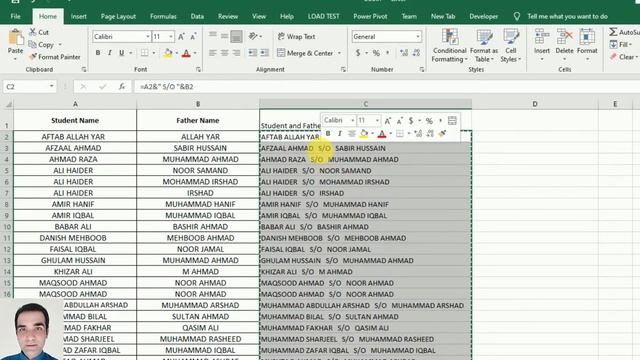Click Tell me what you want to do
Viewport: 640px width, 360px height.
point(567,16)
